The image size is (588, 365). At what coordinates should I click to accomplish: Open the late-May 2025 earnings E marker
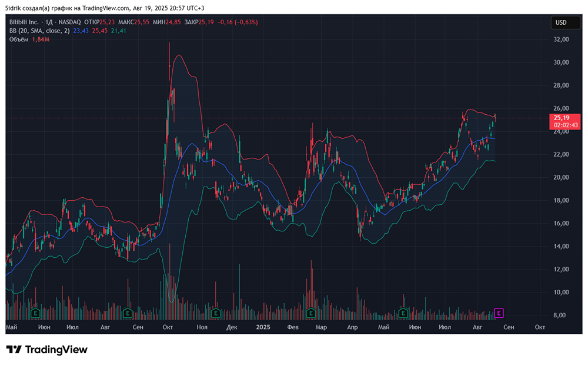[403, 313]
